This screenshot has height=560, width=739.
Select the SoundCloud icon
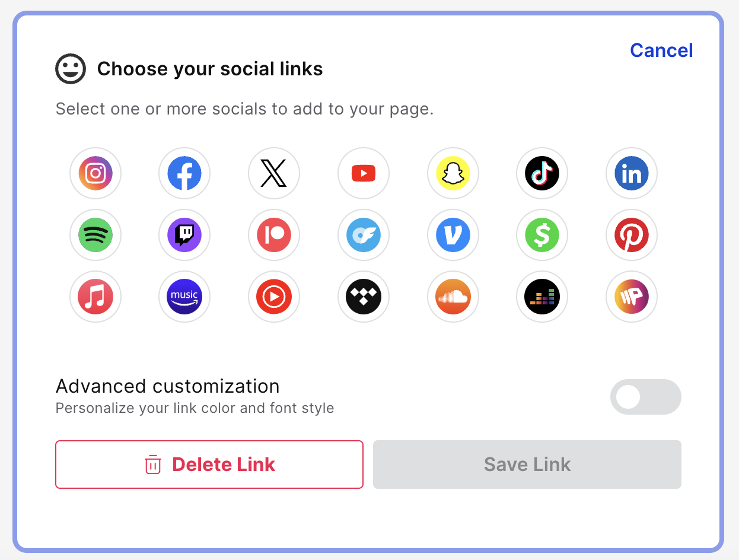coord(453,297)
